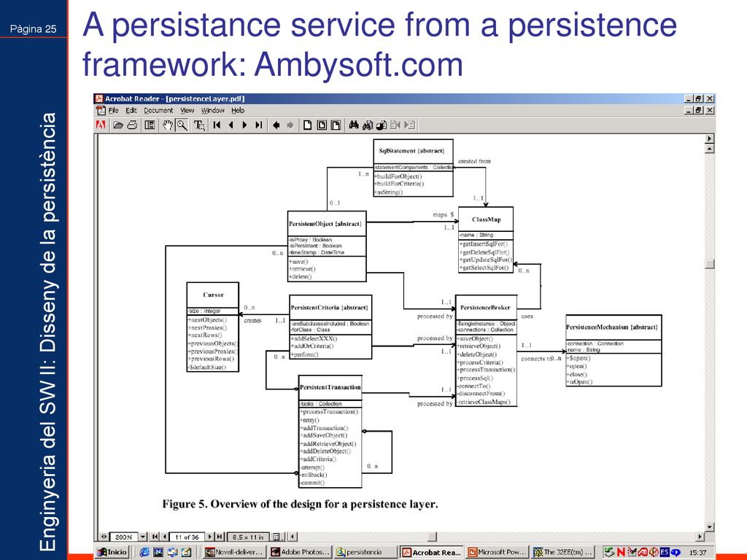The height and width of the screenshot is (560, 747).
Task: Click the Go to Previous View arrow
Action: [x=276, y=125]
